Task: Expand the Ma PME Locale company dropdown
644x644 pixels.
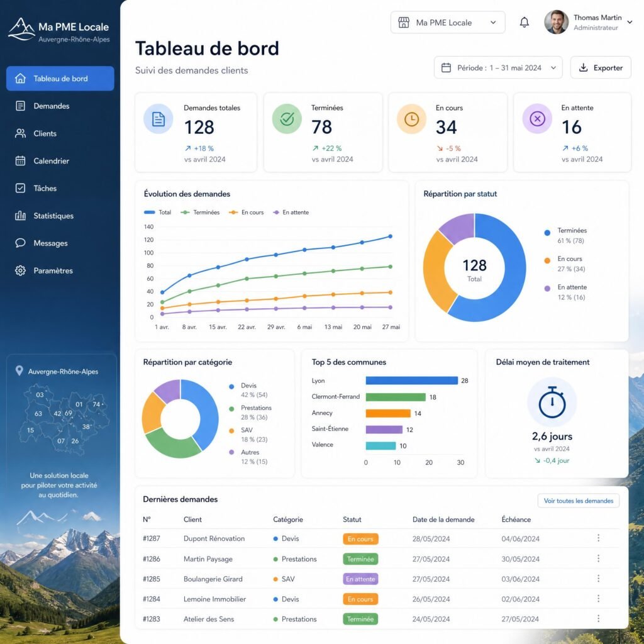Action: (448, 22)
